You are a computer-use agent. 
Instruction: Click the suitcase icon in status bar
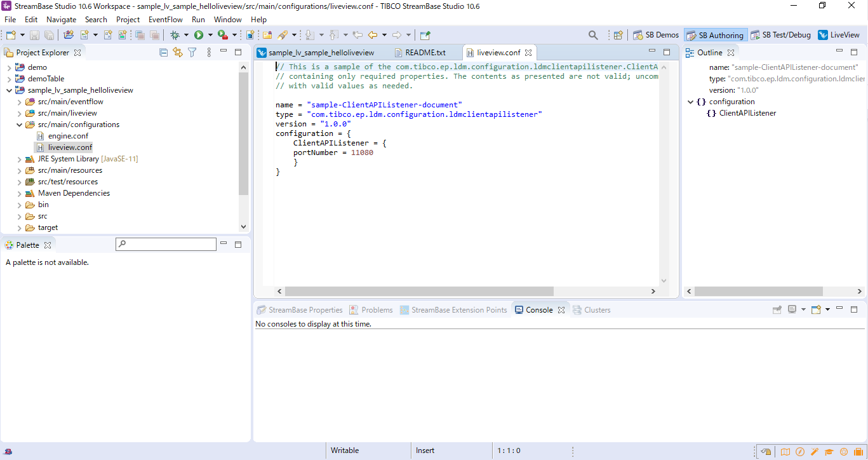click(x=858, y=452)
